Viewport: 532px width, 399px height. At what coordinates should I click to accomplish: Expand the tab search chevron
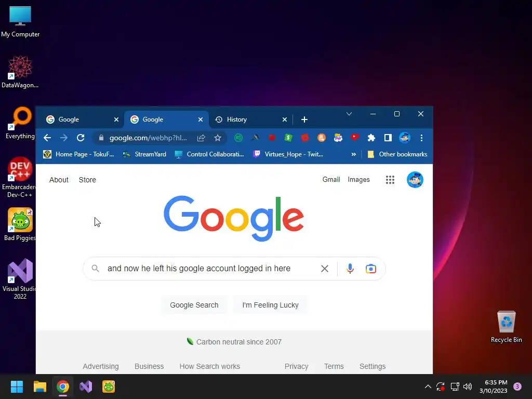pyautogui.click(x=349, y=114)
